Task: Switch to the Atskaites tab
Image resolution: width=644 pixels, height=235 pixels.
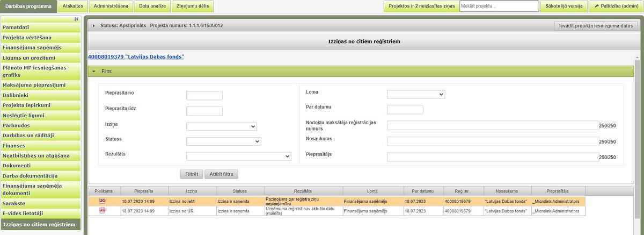Action: (x=72, y=6)
